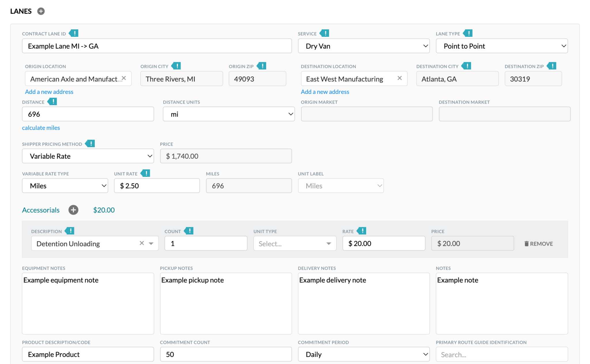The image size is (590, 364).
Task: Click the Shipper Pricing Method info tag
Action: coord(90,144)
